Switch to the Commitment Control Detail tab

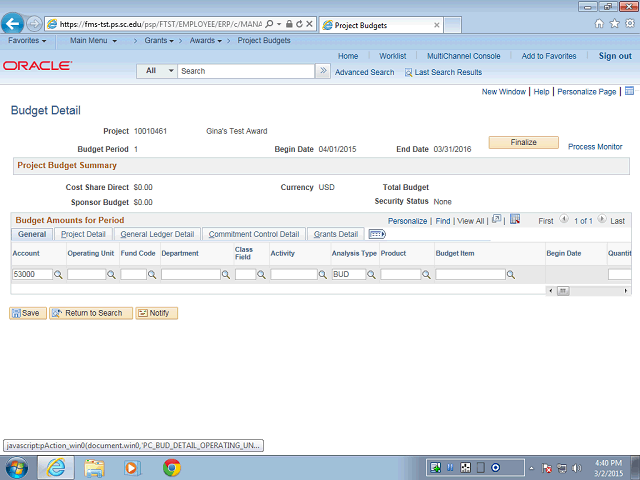coord(254,234)
